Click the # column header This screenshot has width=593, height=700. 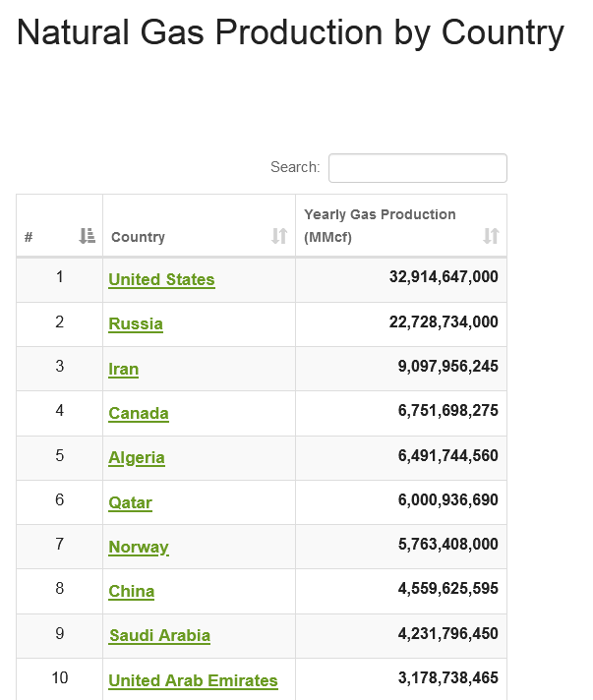[x=29, y=237]
